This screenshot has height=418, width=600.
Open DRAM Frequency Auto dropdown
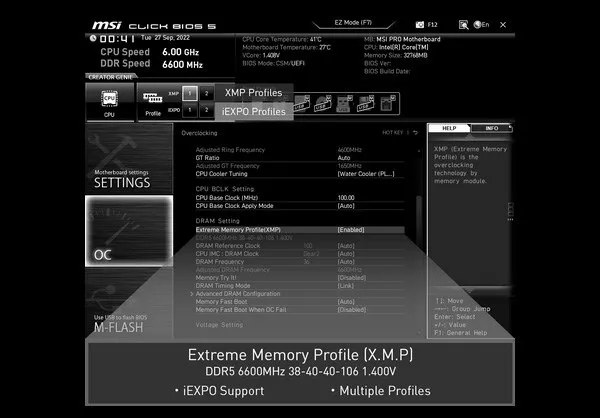pos(346,262)
